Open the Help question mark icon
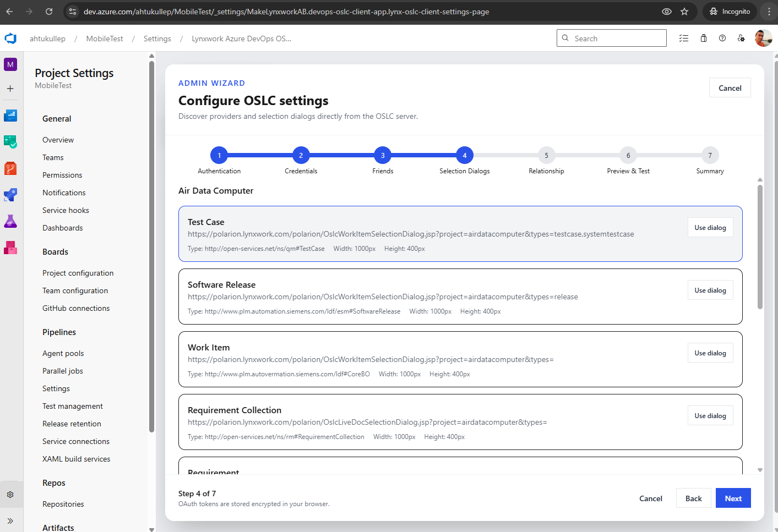Image resolution: width=778 pixels, height=532 pixels. (722, 39)
